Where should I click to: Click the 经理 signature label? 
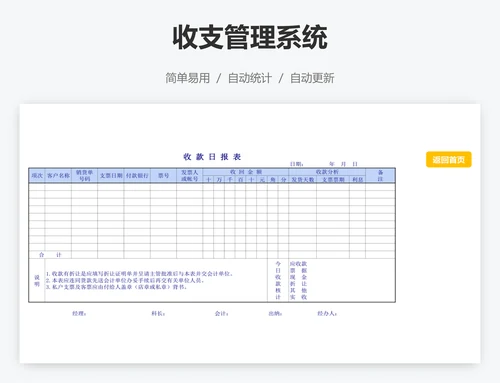point(79,314)
